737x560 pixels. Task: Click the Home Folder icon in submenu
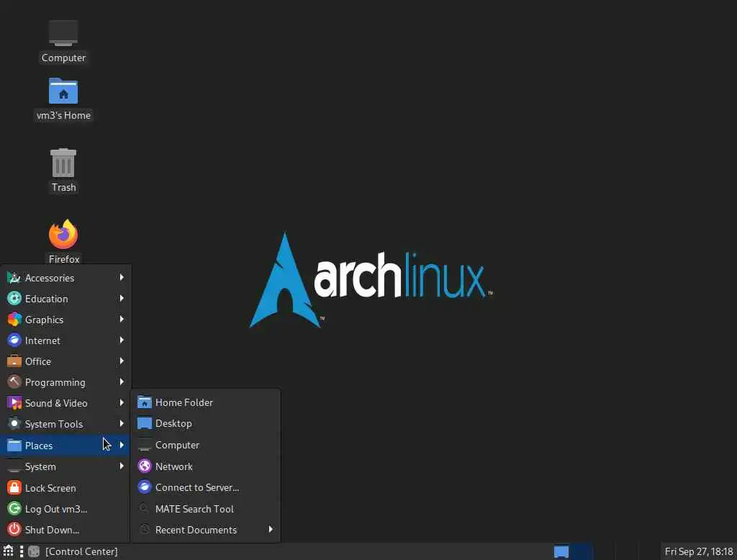(144, 402)
